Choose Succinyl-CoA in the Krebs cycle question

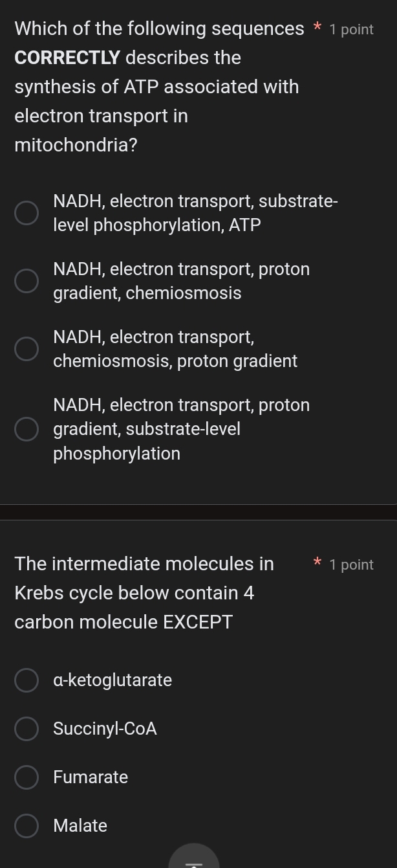pyautogui.click(x=27, y=729)
